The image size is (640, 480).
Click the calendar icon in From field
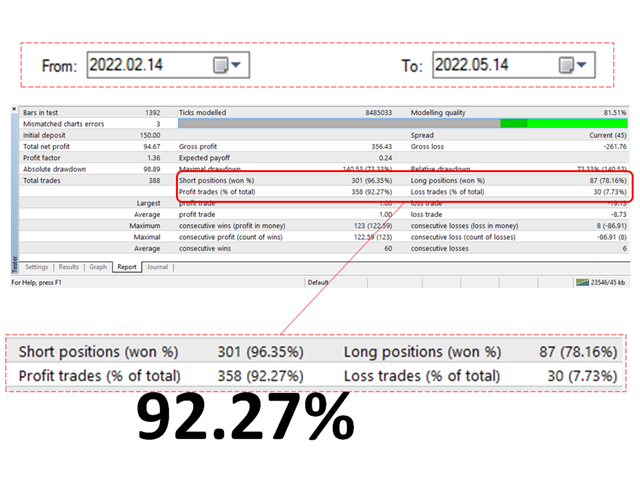coord(221,65)
